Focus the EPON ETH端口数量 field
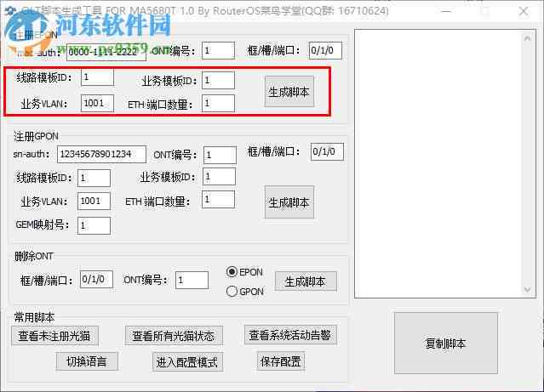Screen dimensions: 544x392 218,103
